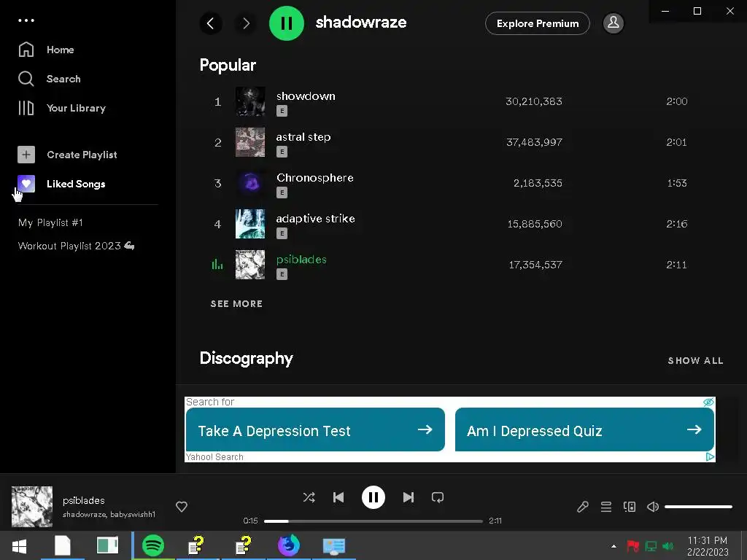This screenshot has height=560, width=747.
Task: Select the astral step album thumbnail
Action: 250,142
